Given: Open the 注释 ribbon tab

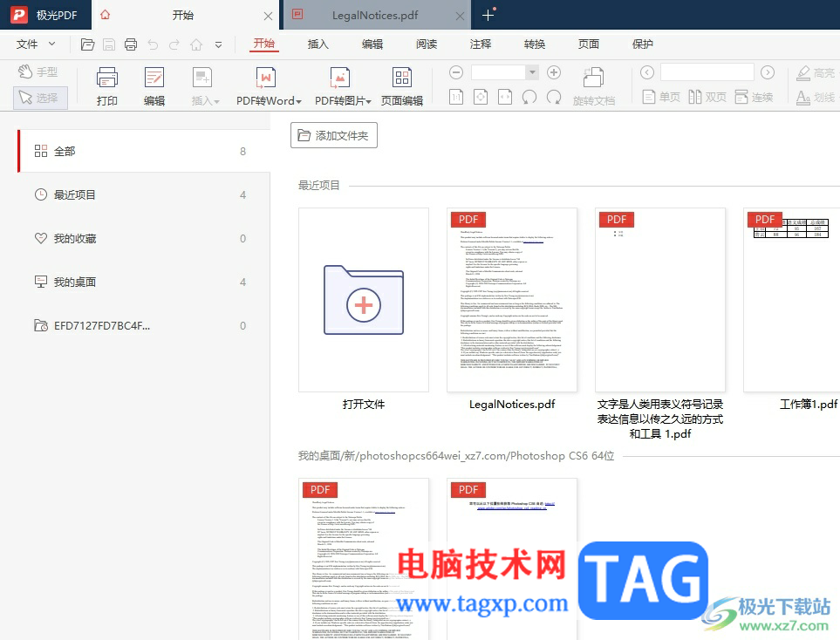Looking at the screenshot, I should (x=480, y=44).
